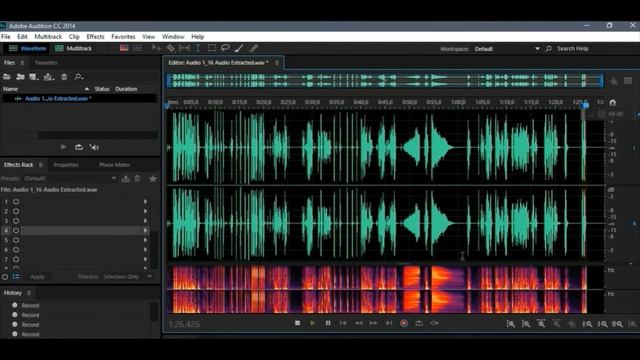Select the Marquee Selection tool

(212, 48)
